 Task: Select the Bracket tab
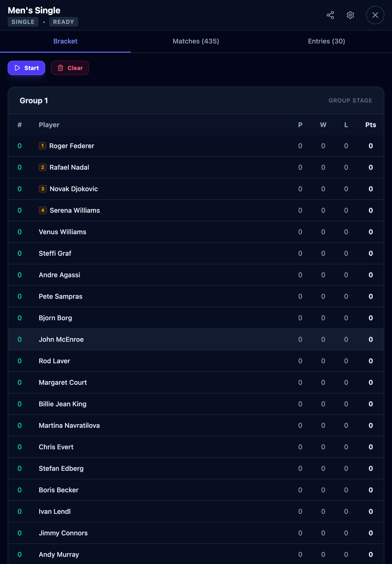click(x=65, y=41)
